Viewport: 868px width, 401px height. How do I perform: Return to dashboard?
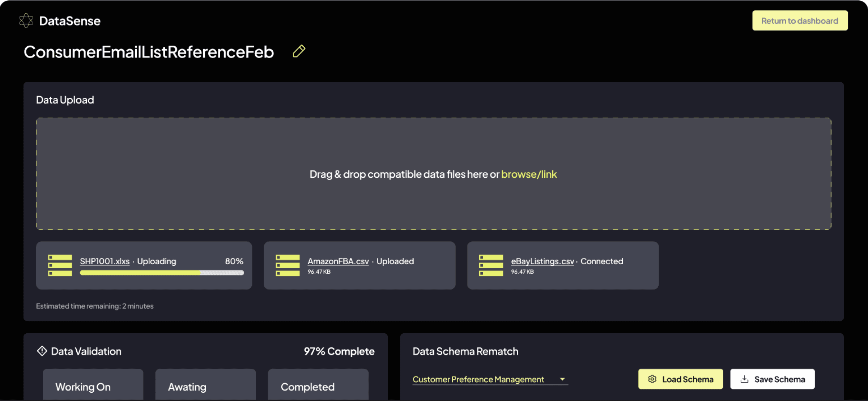(x=800, y=21)
